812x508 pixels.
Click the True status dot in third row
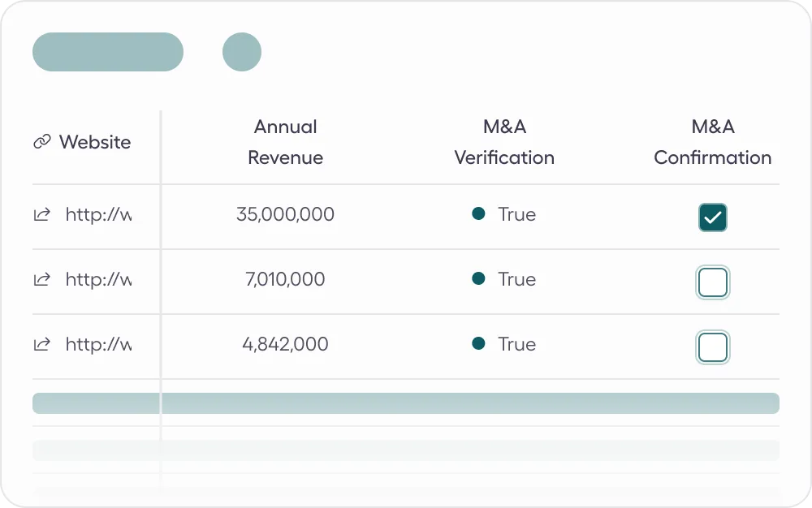click(x=479, y=343)
